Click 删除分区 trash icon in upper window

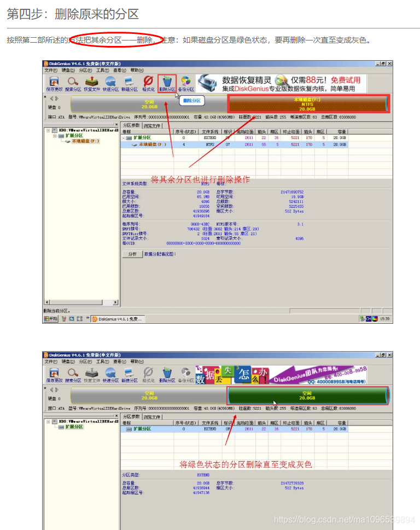click(x=167, y=84)
